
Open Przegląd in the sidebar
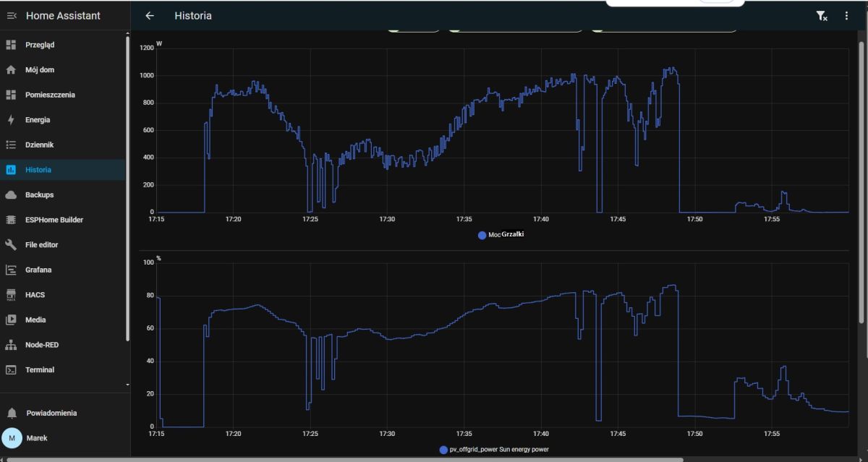point(63,45)
